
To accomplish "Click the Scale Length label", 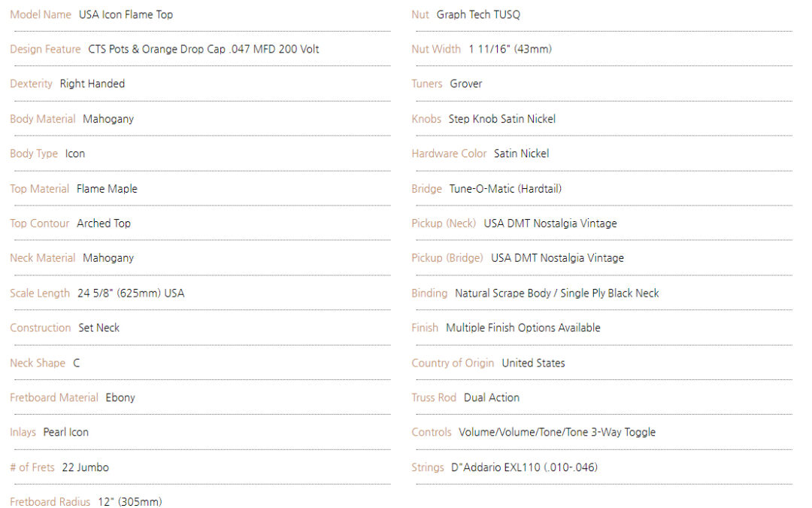I will pyautogui.click(x=40, y=294).
